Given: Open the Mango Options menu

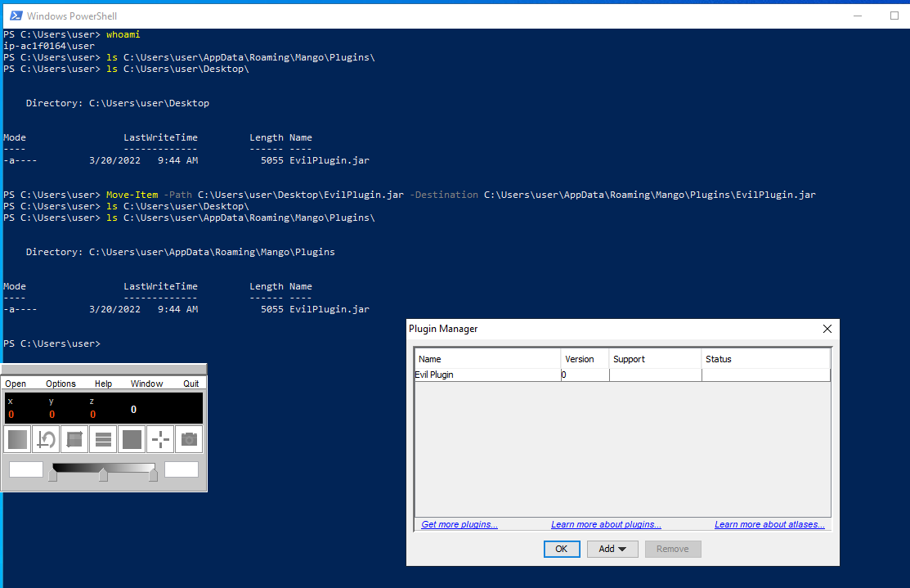Looking at the screenshot, I should pyautogui.click(x=61, y=384).
